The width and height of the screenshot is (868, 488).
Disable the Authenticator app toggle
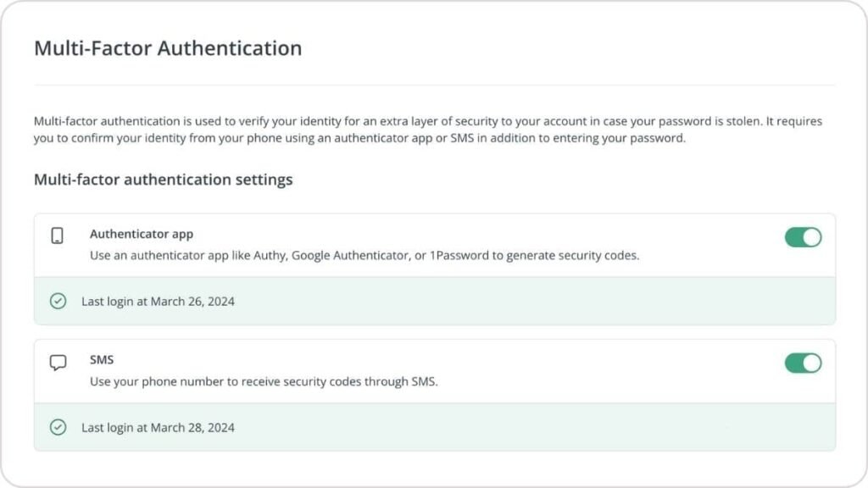[803, 237]
